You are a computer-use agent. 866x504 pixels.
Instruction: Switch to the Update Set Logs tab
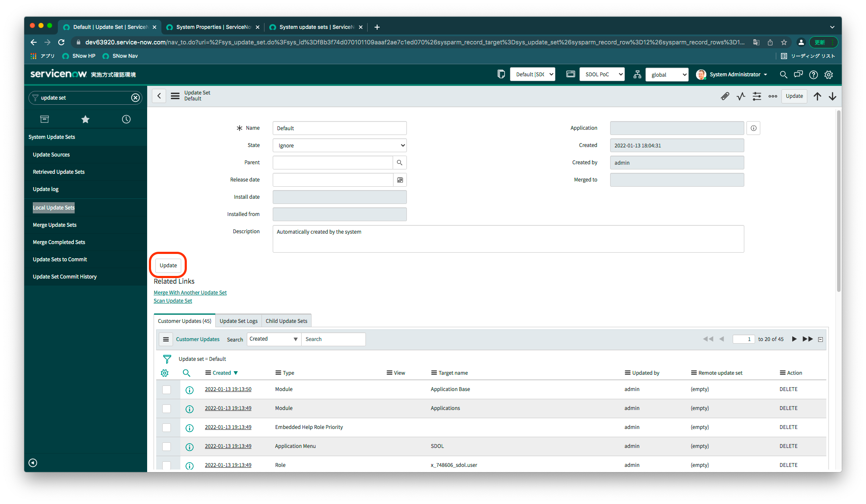tap(238, 320)
